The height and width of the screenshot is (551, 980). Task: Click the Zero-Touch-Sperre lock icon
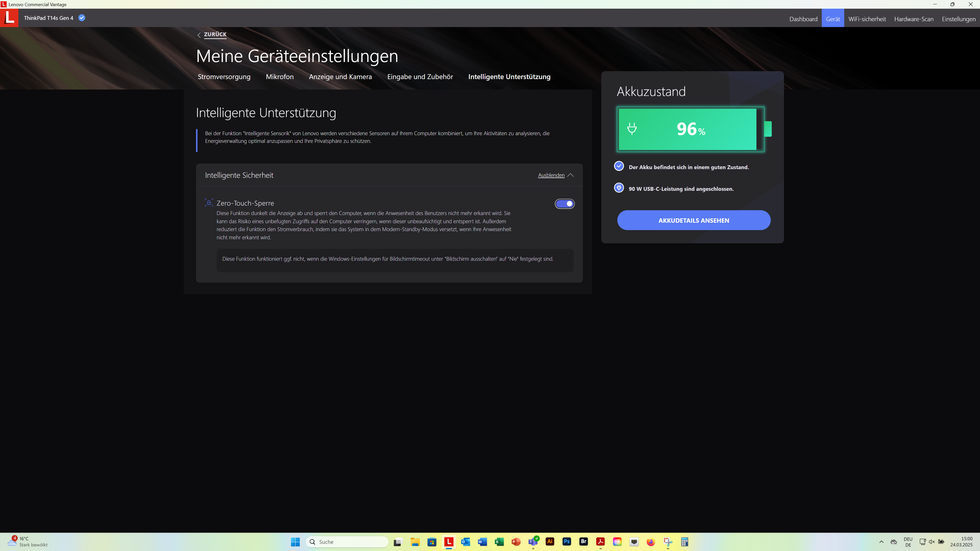(209, 202)
